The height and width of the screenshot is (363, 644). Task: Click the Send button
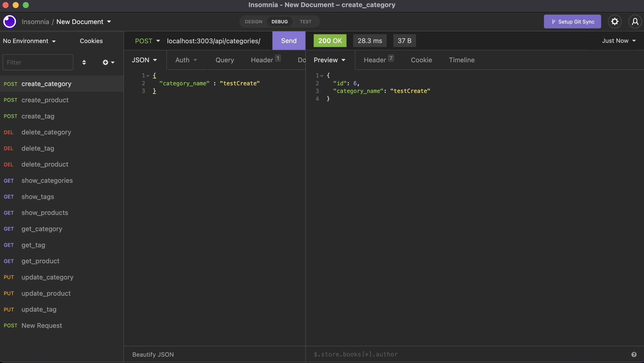[x=289, y=41]
